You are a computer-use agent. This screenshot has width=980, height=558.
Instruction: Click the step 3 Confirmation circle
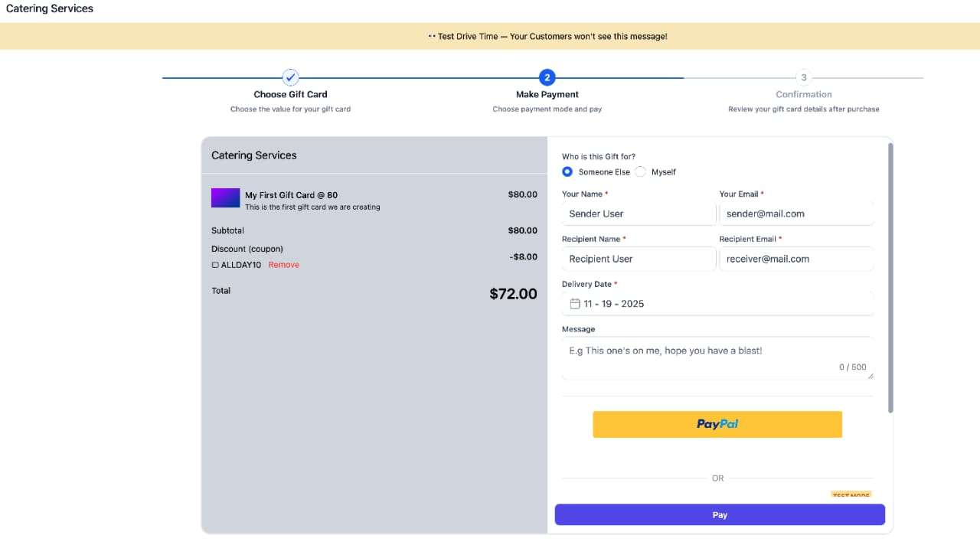pos(803,77)
